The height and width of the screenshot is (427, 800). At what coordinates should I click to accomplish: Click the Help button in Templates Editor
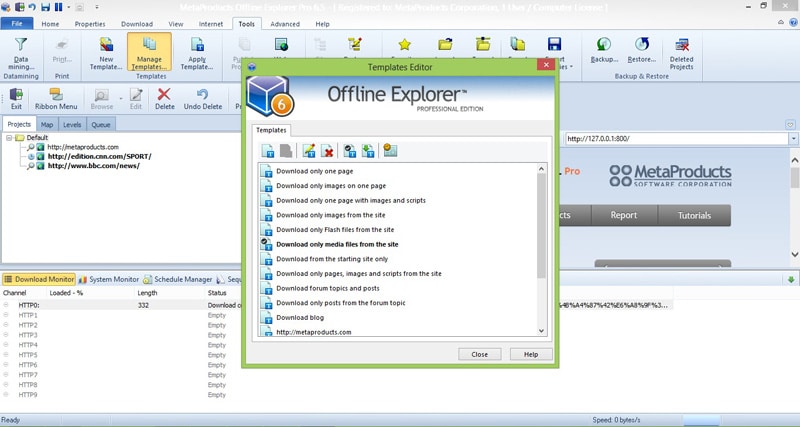(x=530, y=354)
